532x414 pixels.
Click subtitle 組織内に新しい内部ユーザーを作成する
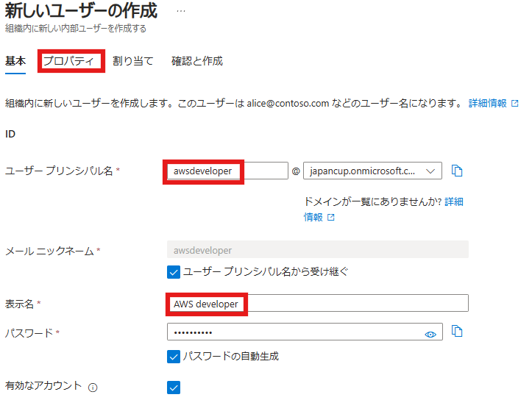(75, 29)
